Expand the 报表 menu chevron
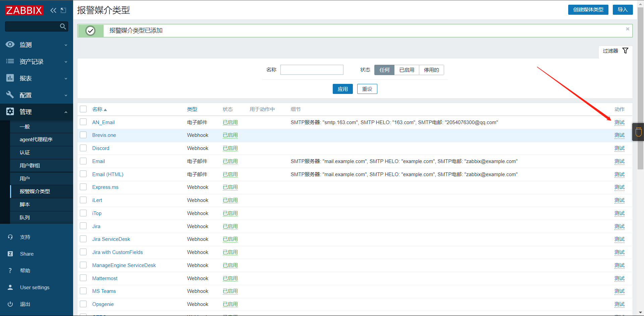The width and height of the screenshot is (644, 316). coord(66,78)
